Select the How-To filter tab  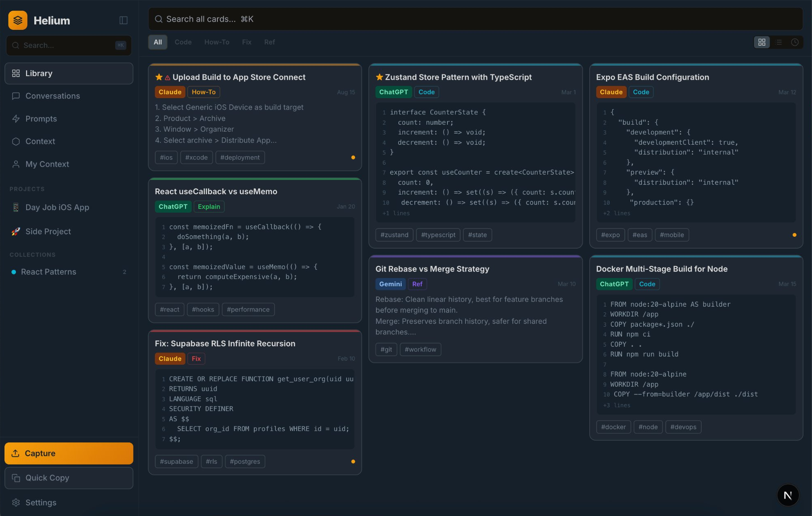[x=217, y=42]
